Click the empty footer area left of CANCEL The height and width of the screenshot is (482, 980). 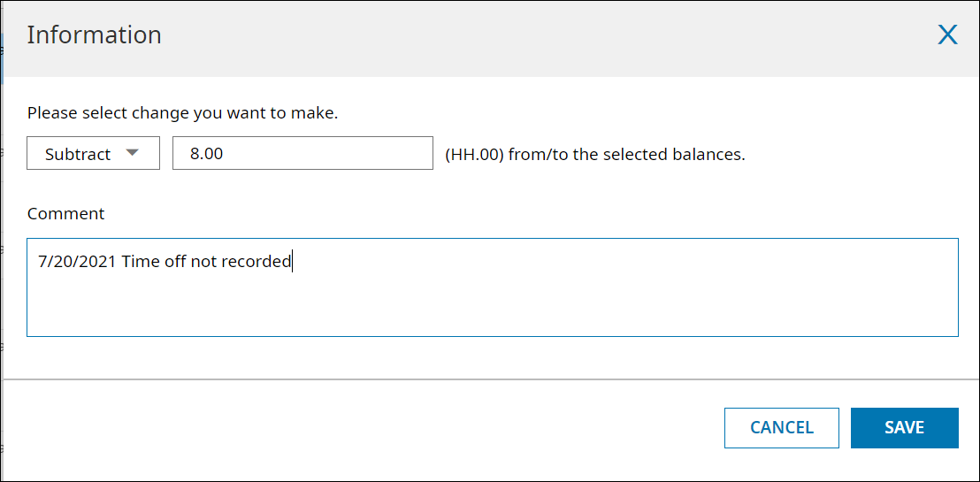pyautogui.click(x=354, y=428)
